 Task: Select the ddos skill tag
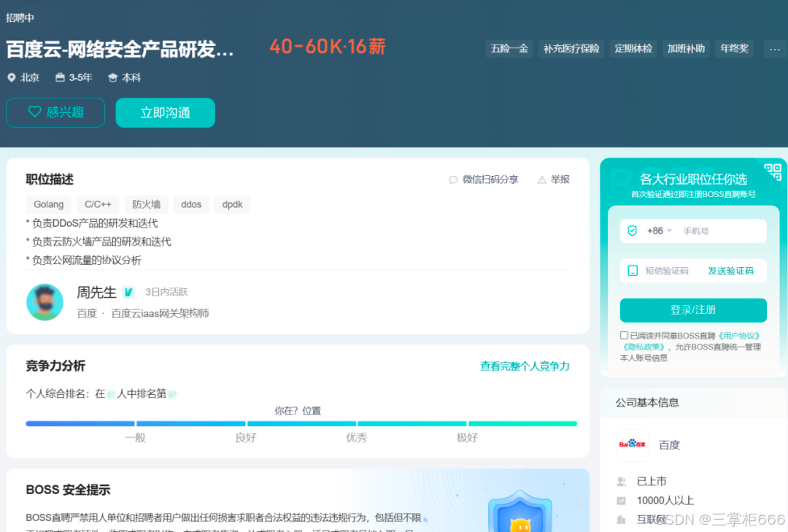(191, 204)
